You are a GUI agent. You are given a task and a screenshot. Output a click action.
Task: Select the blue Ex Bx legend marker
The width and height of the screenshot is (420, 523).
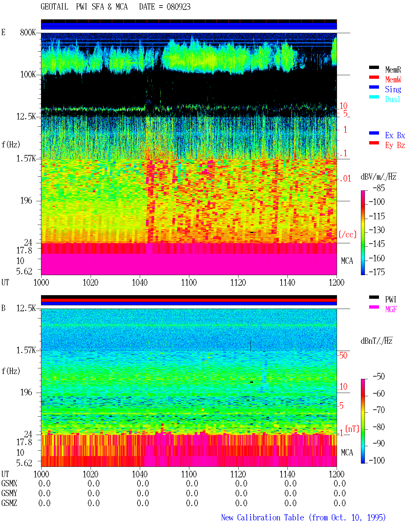374,133
